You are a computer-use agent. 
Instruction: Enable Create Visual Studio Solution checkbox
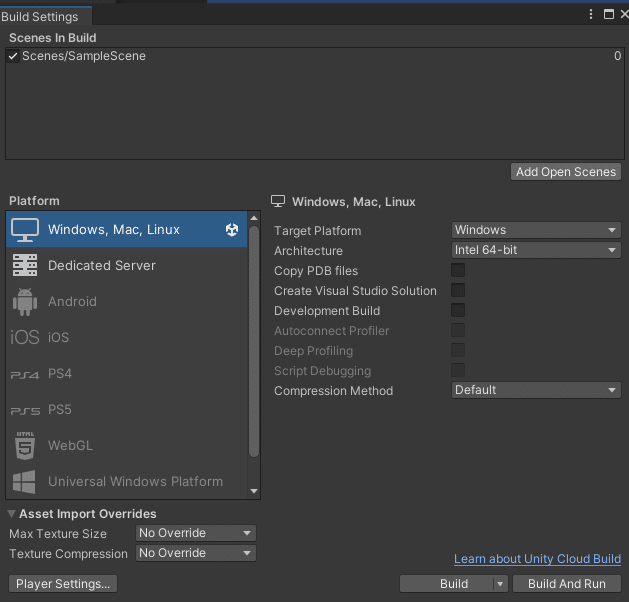point(458,290)
